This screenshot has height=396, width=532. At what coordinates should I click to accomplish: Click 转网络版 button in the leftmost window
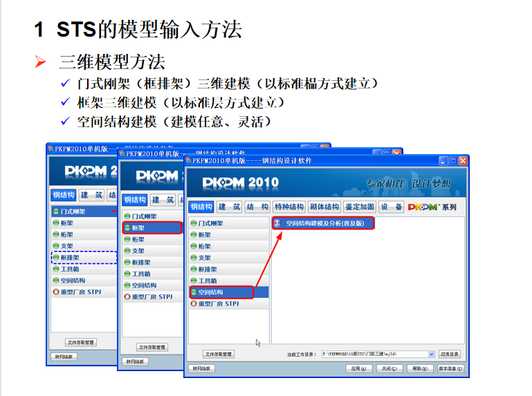pos(64,357)
